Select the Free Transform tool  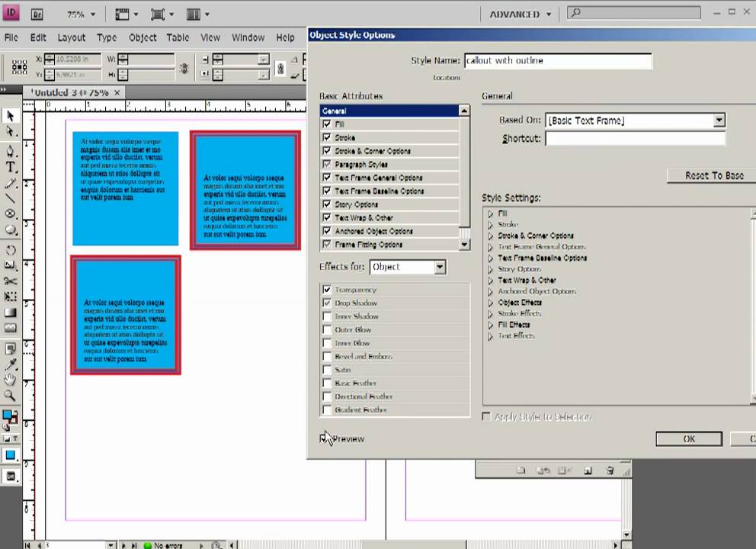pyautogui.click(x=11, y=296)
